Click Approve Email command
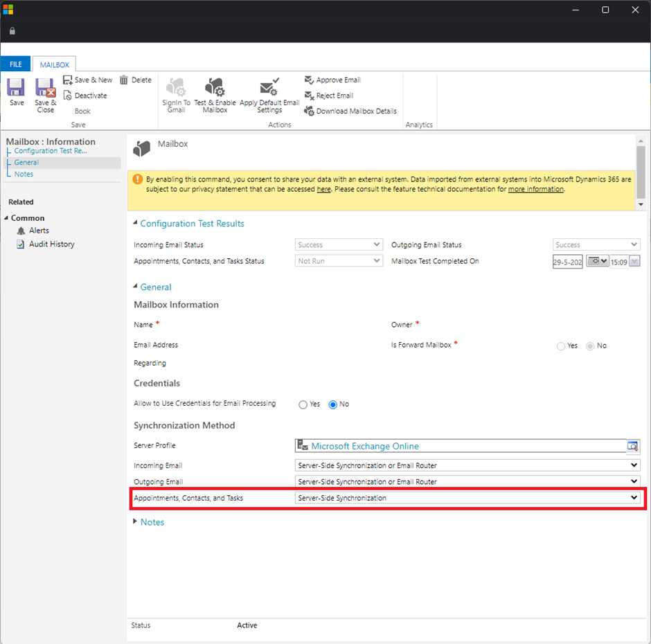651x644 pixels. coord(332,80)
